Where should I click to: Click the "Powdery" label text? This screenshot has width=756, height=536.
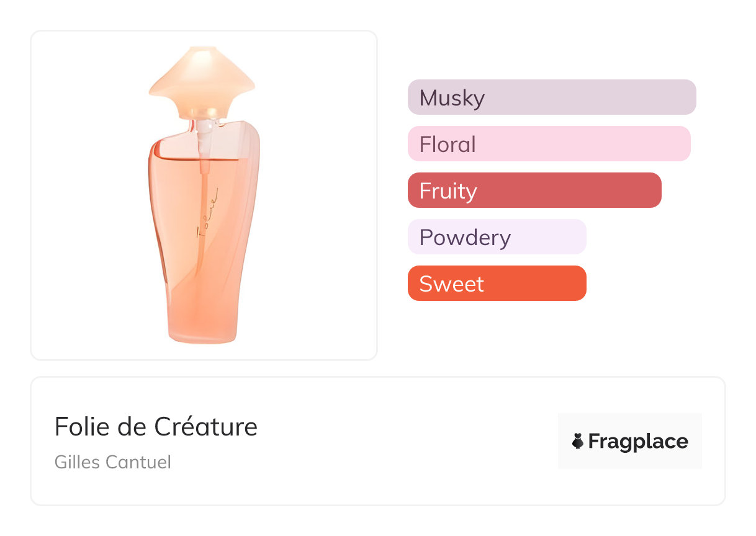(x=465, y=238)
